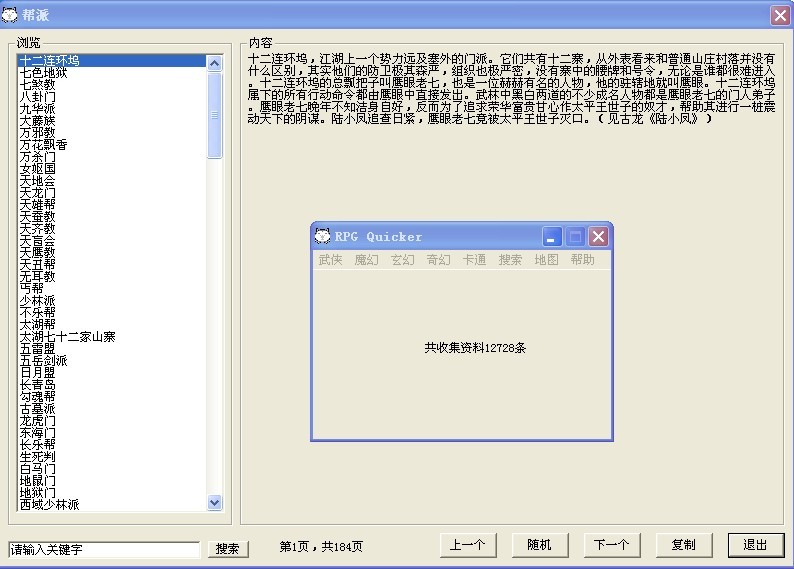Image resolution: width=794 pixels, height=569 pixels.
Task: Select 天地会 in the list
Action: pyautogui.click(x=112, y=181)
